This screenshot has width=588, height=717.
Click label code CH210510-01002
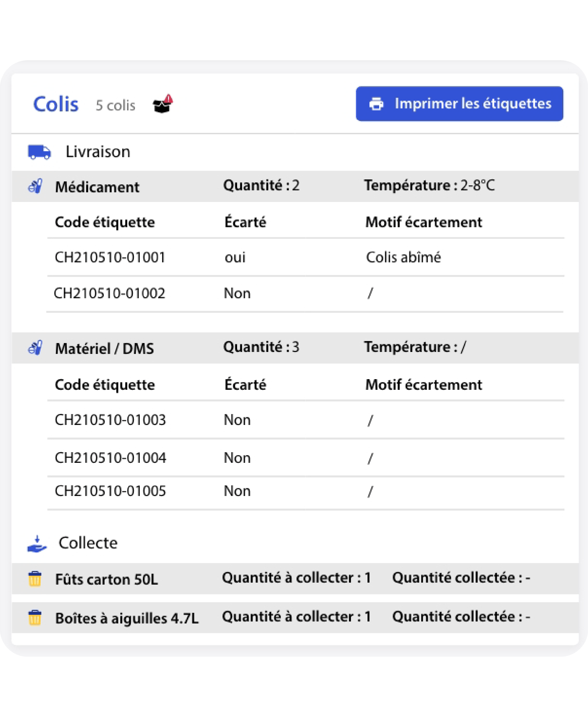(x=109, y=293)
